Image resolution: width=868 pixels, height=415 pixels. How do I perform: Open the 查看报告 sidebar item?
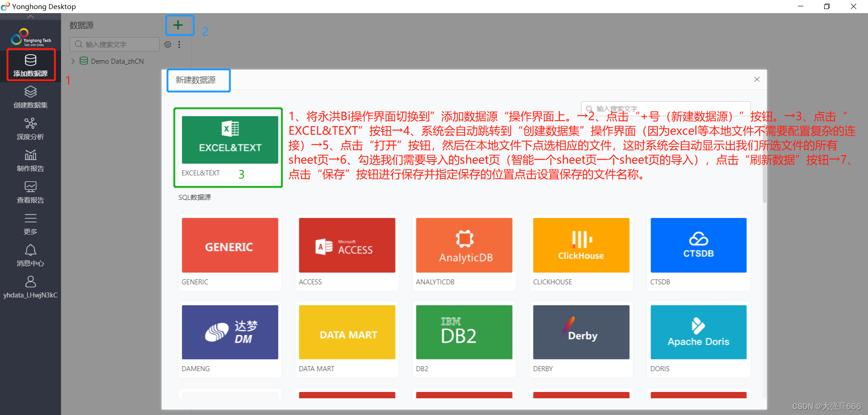tap(30, 192)
